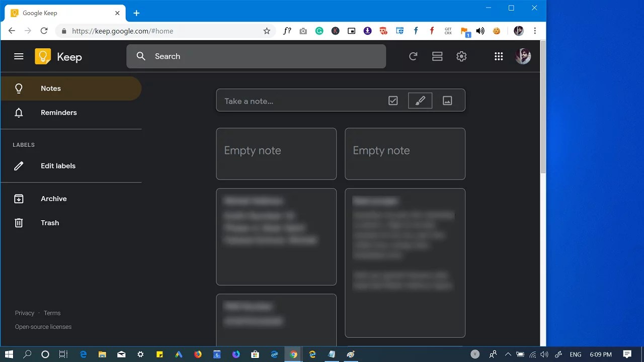Screen dimensions: 644x362
Task: Open the second Empty note card
Action: (405, 154)
